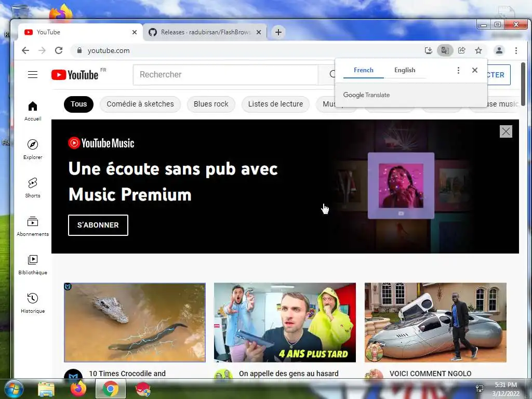
Task: Switch to the Releases radubirsan/FlashBrowser tab
Action: click(205, 32)
